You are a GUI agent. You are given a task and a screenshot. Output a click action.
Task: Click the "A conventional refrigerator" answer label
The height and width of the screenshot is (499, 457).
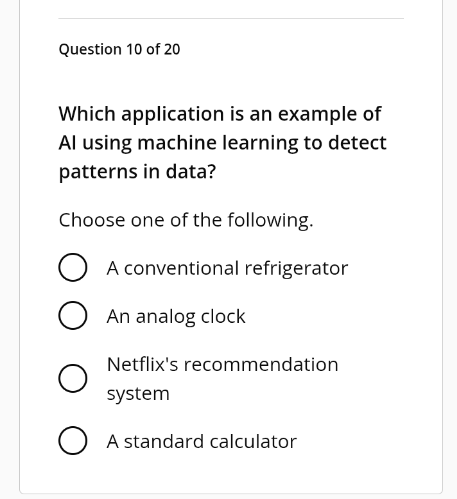tap(227, 268)
